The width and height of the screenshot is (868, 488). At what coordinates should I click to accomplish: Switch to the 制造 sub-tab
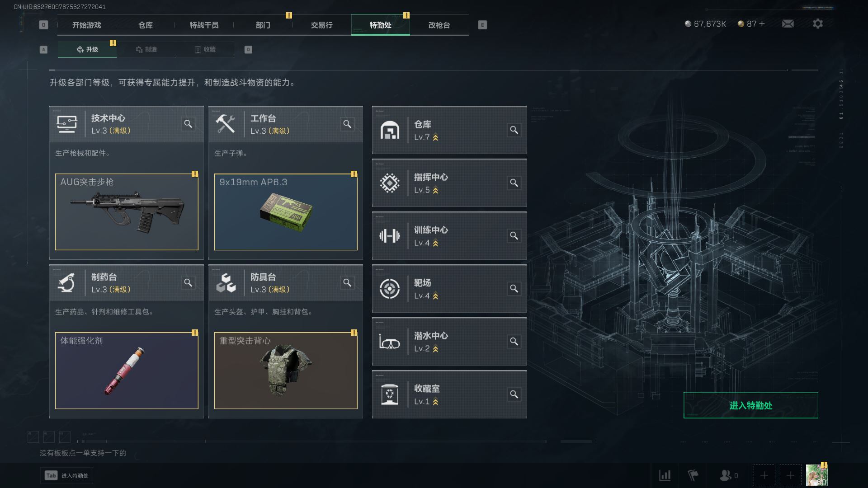pos(146,50)
